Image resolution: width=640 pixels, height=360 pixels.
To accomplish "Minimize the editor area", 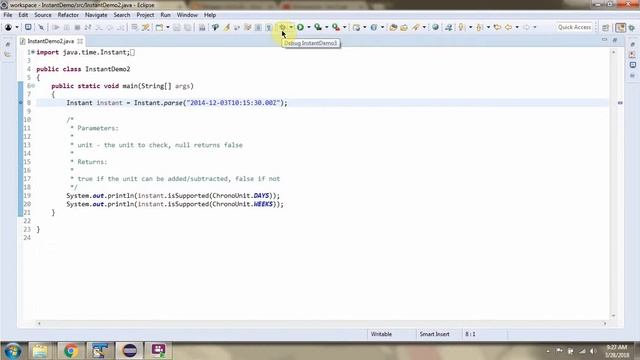I will click(x=604, y=40).
